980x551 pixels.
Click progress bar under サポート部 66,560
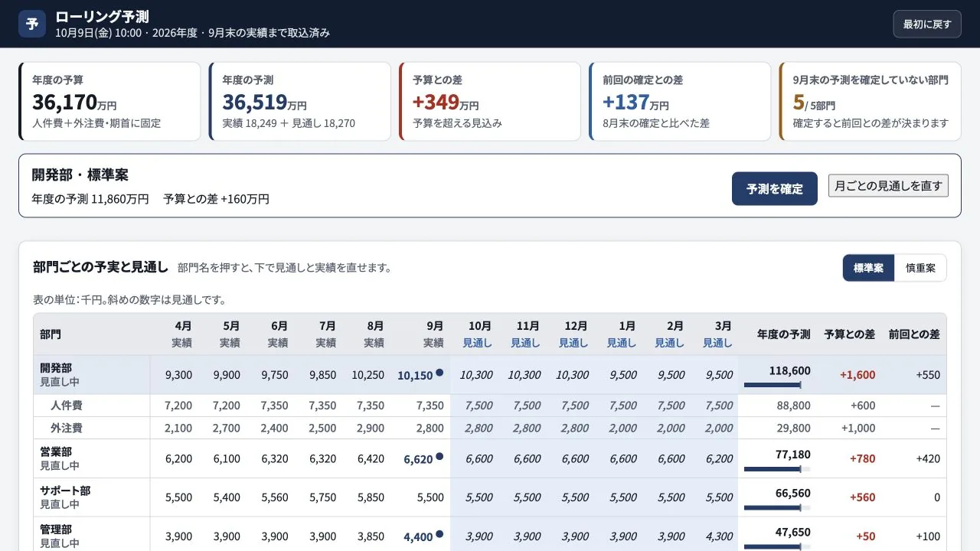click(x=777, y=507)
